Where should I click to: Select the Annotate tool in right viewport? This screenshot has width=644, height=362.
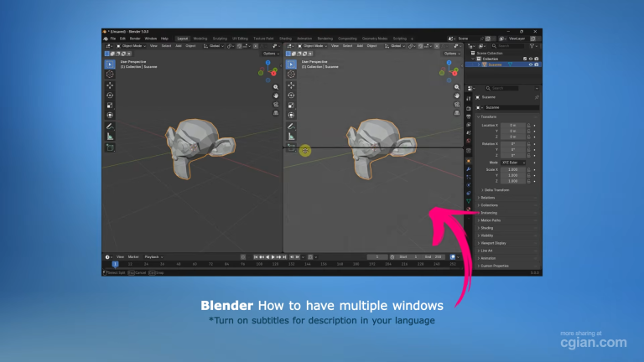(x=291, y=127)
